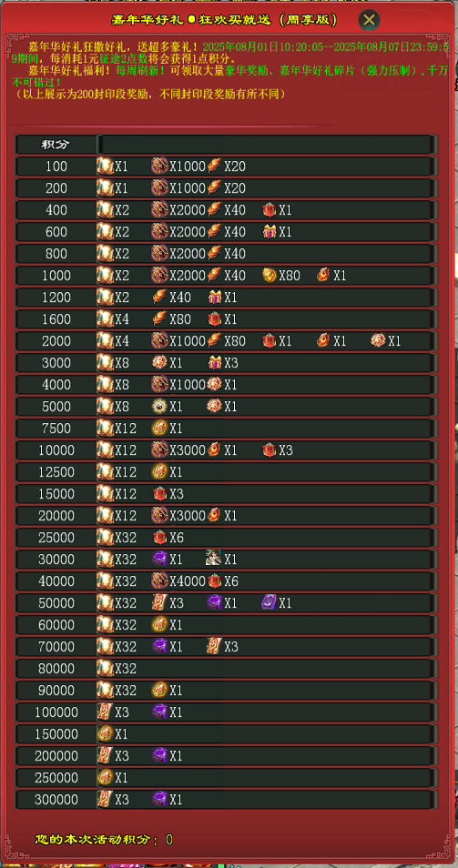Click the eyeball item in 5000 points row

[159, 406]
